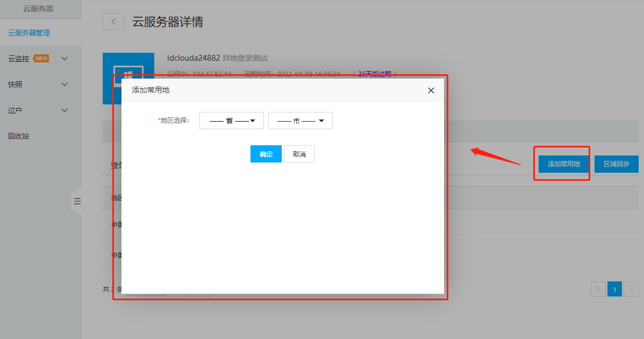Open the 省 province dropdown
644x339 pixels.
click(x=231, y=120)
